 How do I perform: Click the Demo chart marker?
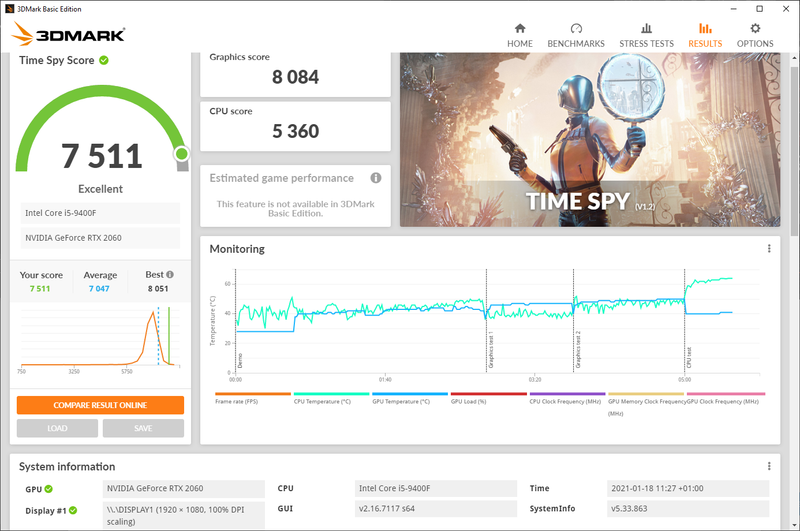240,361
